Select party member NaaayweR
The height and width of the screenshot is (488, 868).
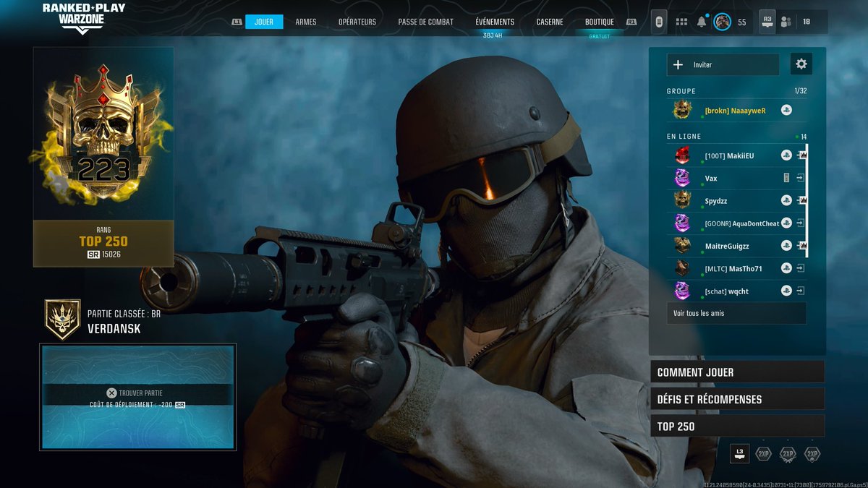click(736, 111)
